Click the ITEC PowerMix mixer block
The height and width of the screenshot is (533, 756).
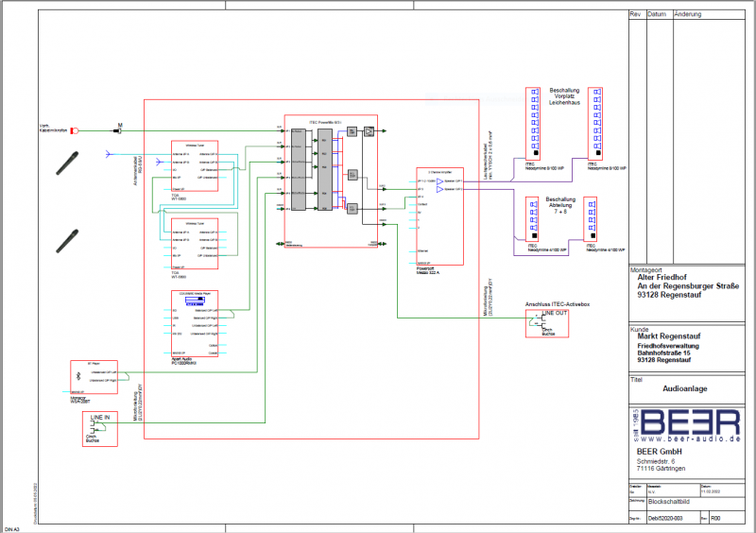click(330, 182)
